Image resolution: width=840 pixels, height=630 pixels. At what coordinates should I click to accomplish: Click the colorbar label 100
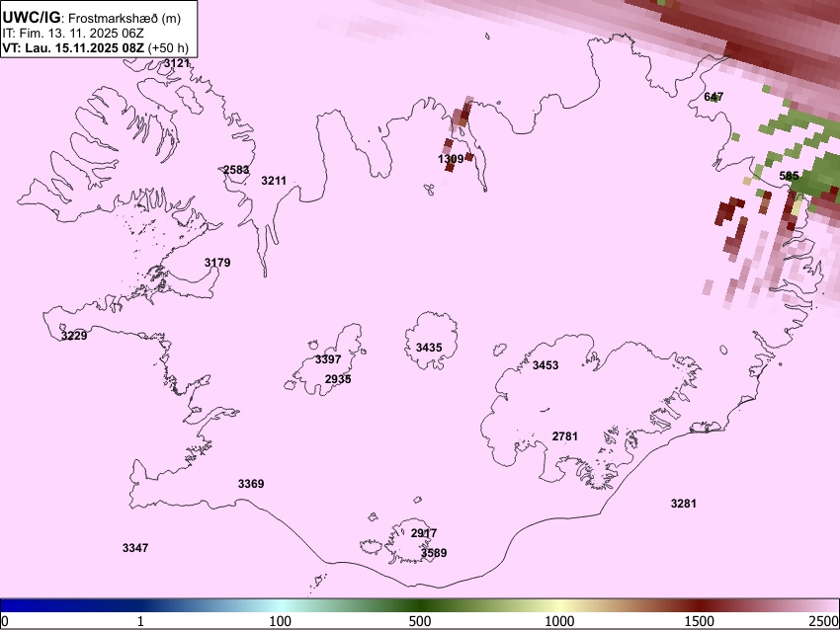281,621
